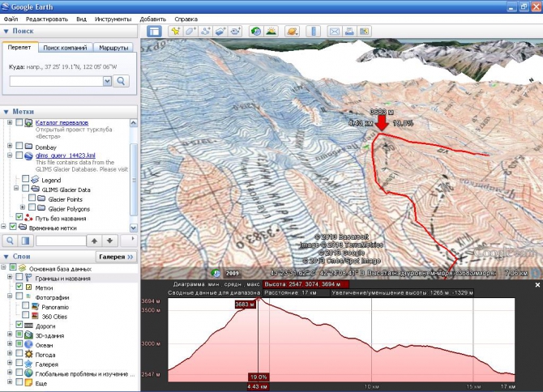Click the Галерея button in layers panel
Image resolution: width=543 pixels, height=392 pixels.
click(x=116, y=256)
